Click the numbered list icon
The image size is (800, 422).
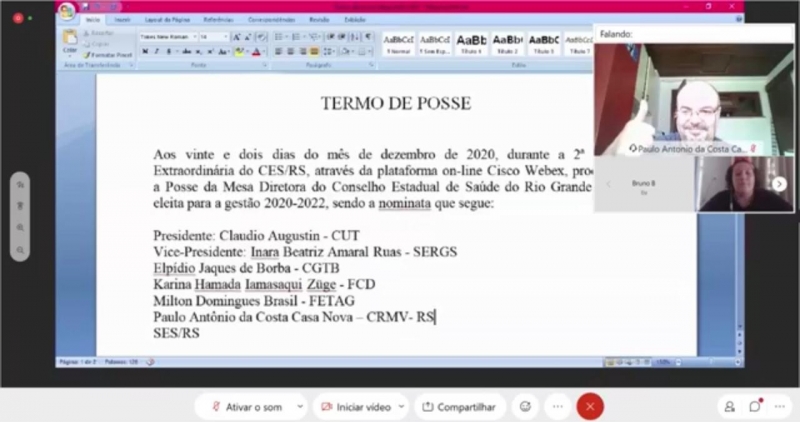297,37
